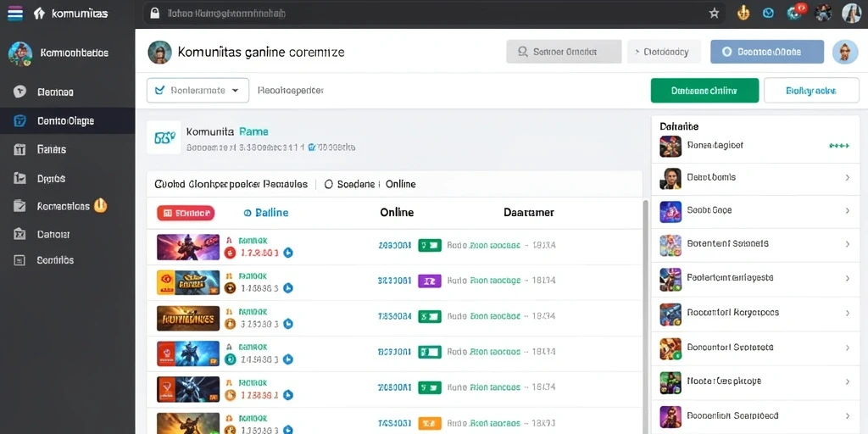Image resolution: width=868 pixels, height=434 pixels.
Task: Open the hamburger menu in the top bar
Action: click(x=15, y=14)
